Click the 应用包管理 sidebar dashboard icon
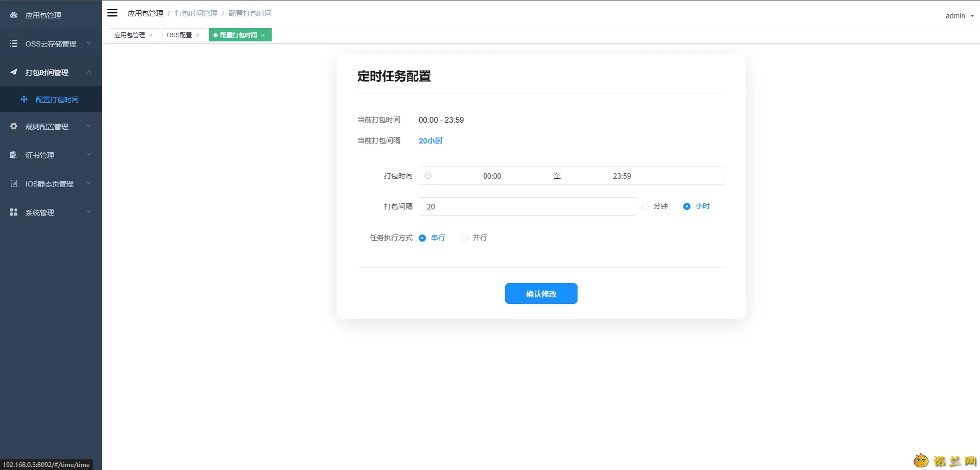 [x=14, y=15]
